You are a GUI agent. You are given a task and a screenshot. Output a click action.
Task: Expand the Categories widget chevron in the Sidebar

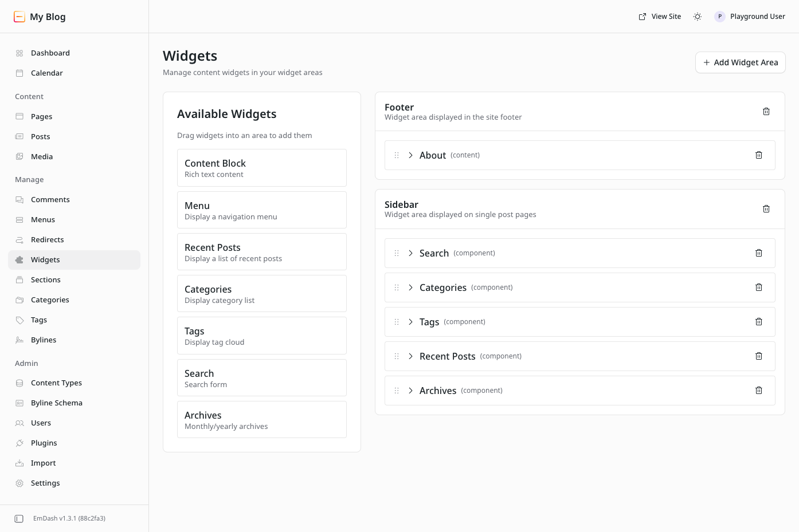[x=410, y=287]
